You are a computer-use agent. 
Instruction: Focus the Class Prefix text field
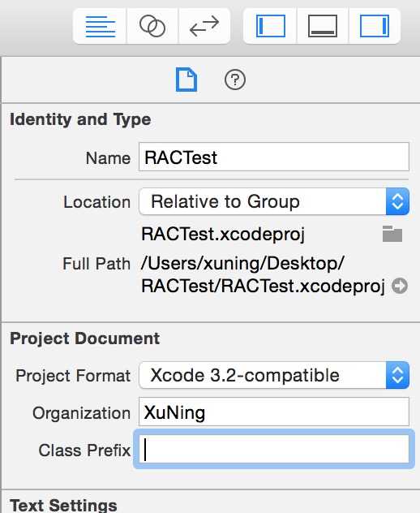pyautogui.click(x=274, y=449)
